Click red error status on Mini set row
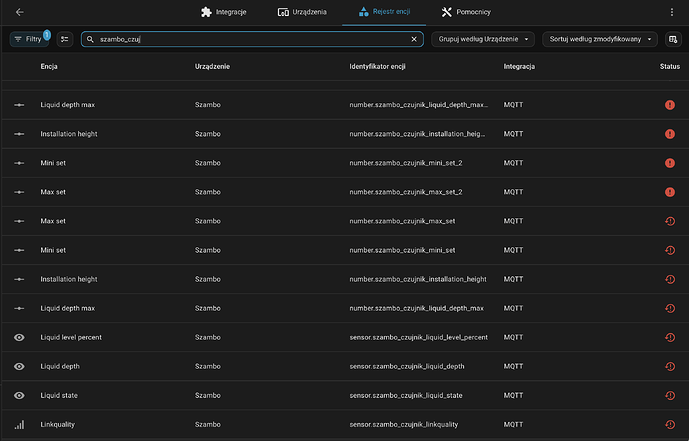The image size is (689, 441). (669, 163)
